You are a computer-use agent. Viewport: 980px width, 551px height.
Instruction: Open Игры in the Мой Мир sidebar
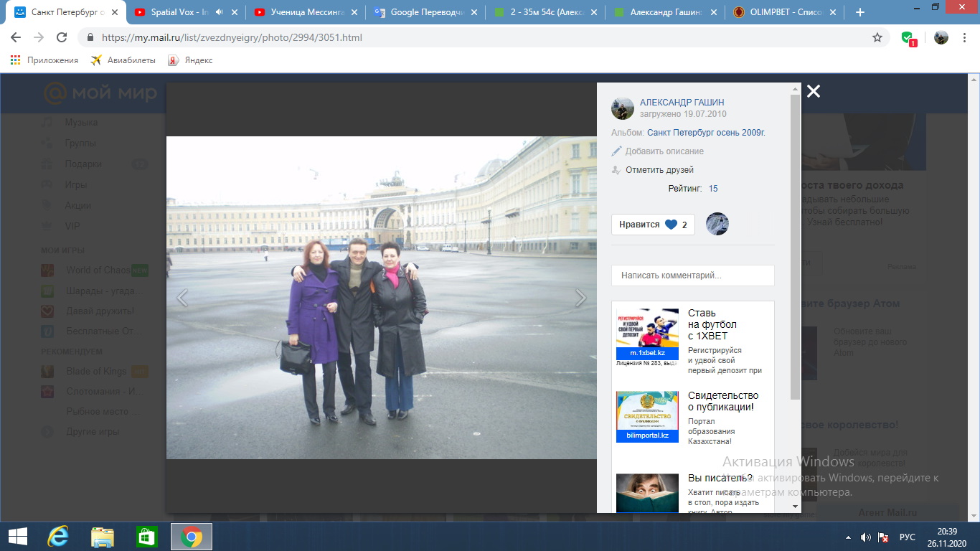[x=75, y=185]
